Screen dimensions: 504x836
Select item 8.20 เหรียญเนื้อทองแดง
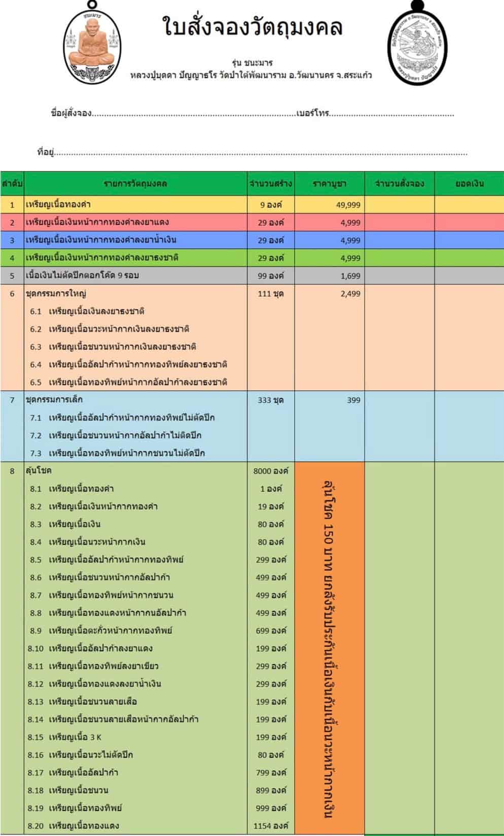[84, 825]
